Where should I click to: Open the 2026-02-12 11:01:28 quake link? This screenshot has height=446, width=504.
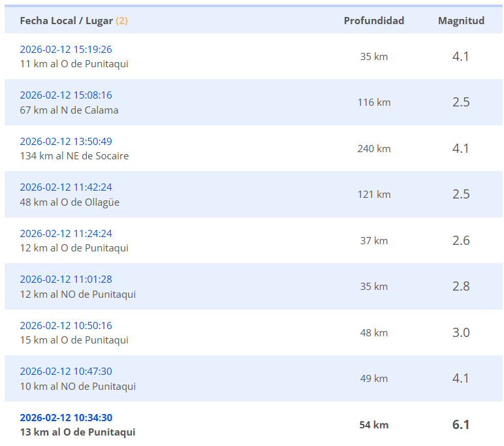[x=66, y=279]
